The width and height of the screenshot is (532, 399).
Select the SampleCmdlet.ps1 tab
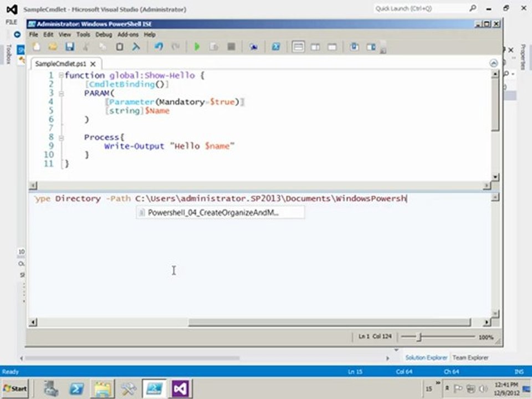pyautogui.click(x=61, y=64)
